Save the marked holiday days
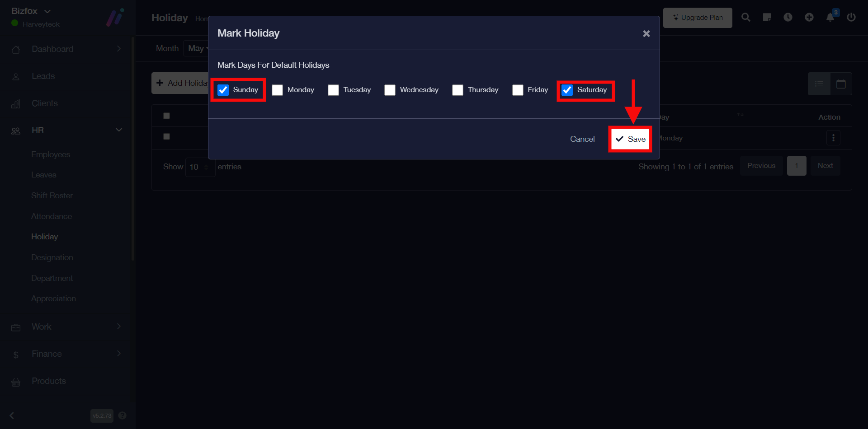 (x=630, y=139)
